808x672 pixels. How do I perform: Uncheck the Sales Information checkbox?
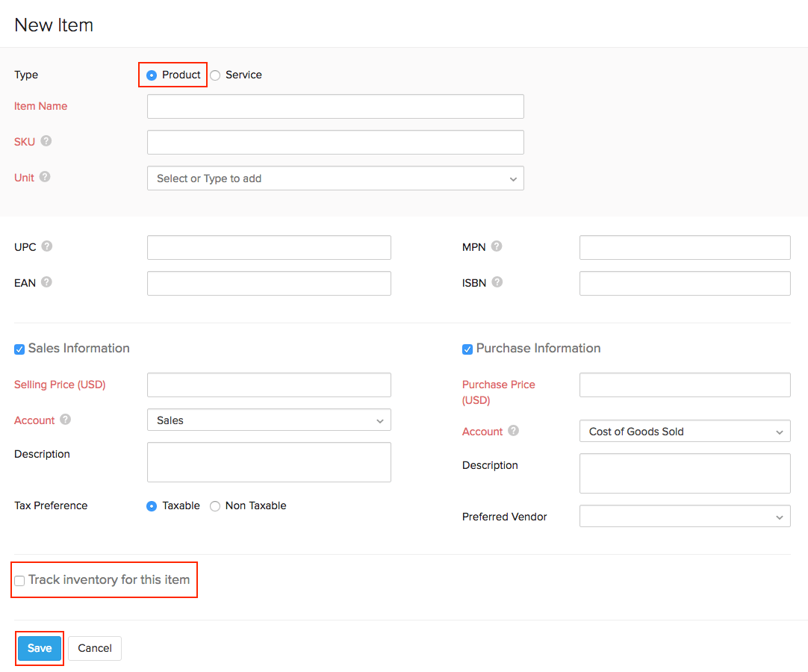point(19,349)
